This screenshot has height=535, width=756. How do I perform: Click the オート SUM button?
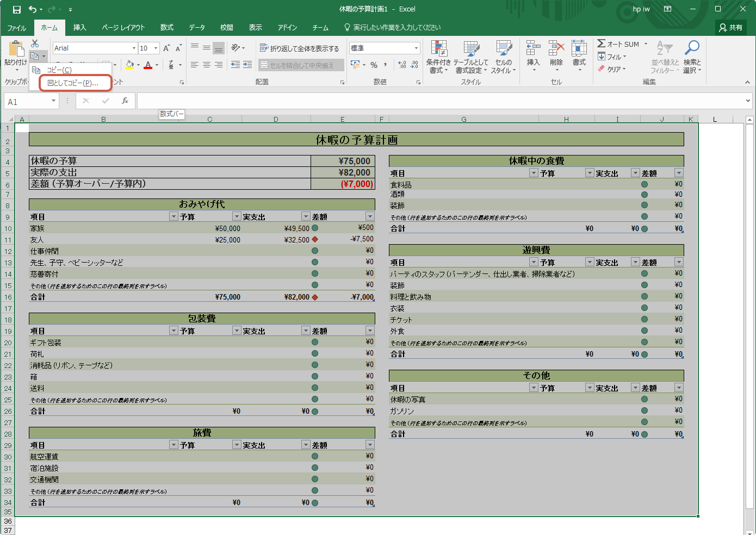pyautogui.click(x=619, y=44)
